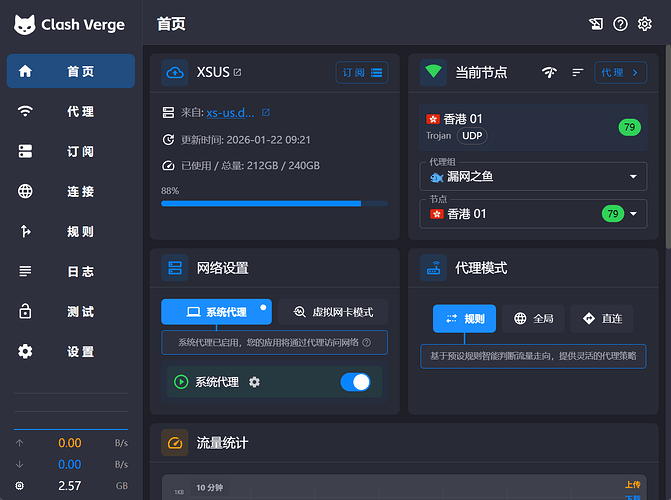
Task: Select 全局 global proxy mode
Action: (533, 318)
